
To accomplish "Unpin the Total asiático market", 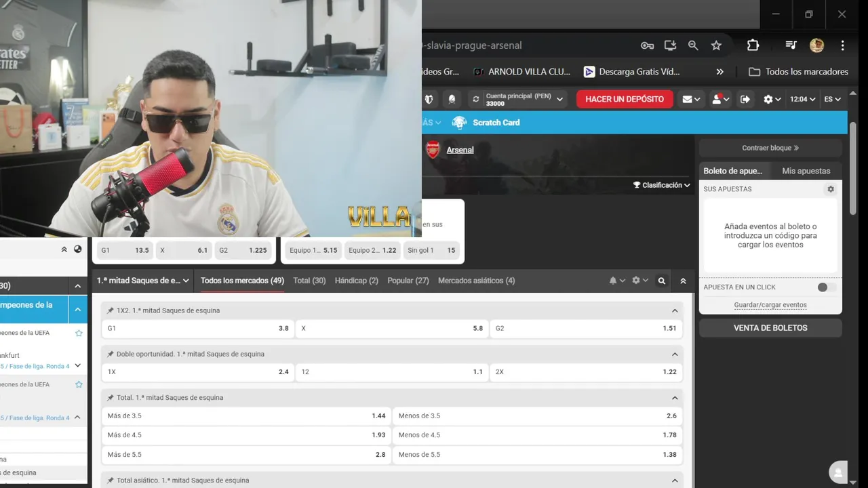I will click(x=111, y=481).
